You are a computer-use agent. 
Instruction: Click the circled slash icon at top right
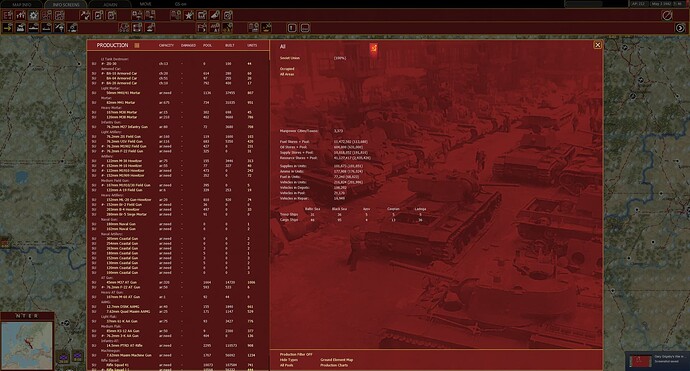point(667,15)
